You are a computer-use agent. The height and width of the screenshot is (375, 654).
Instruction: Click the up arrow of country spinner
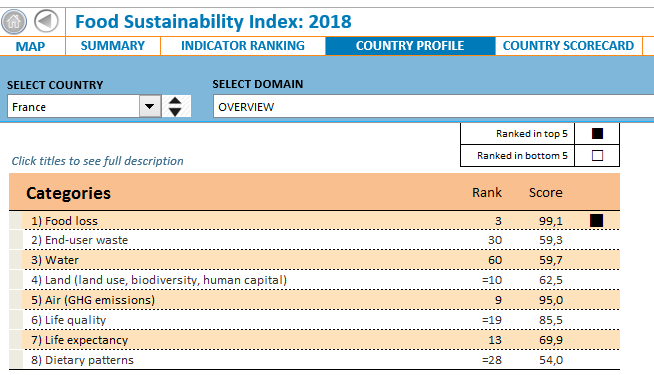coord(175,101)
